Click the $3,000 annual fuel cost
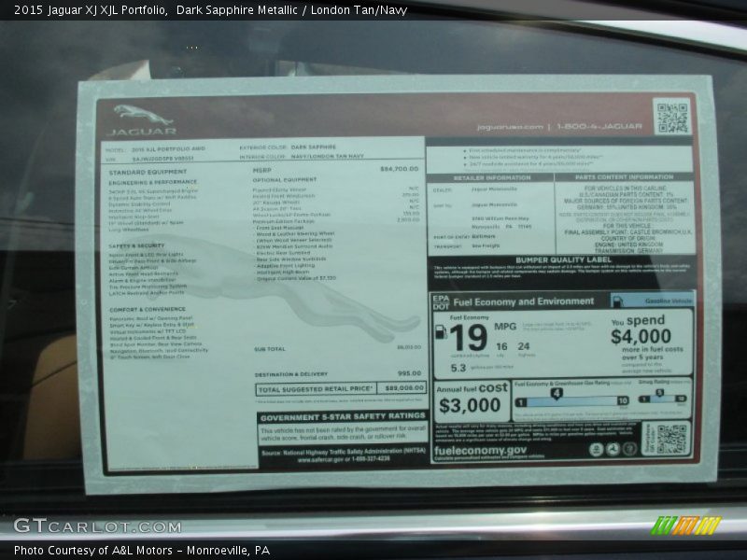 [470, 405]
